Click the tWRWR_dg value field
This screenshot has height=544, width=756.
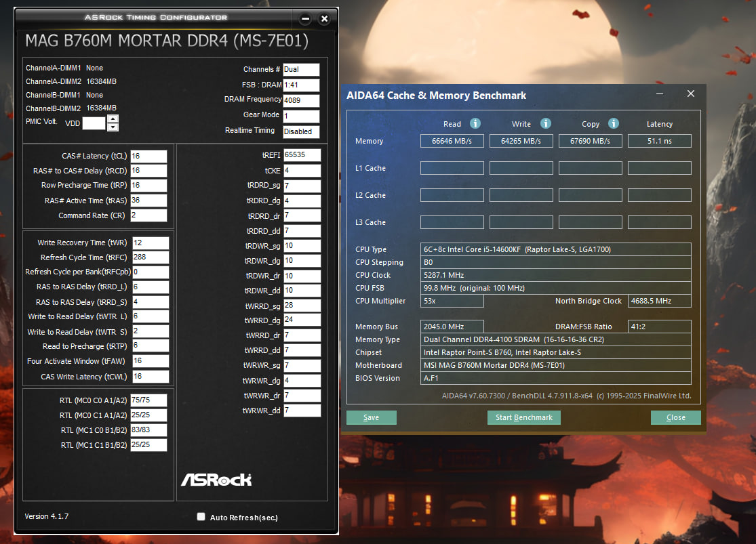click(302, 381)
